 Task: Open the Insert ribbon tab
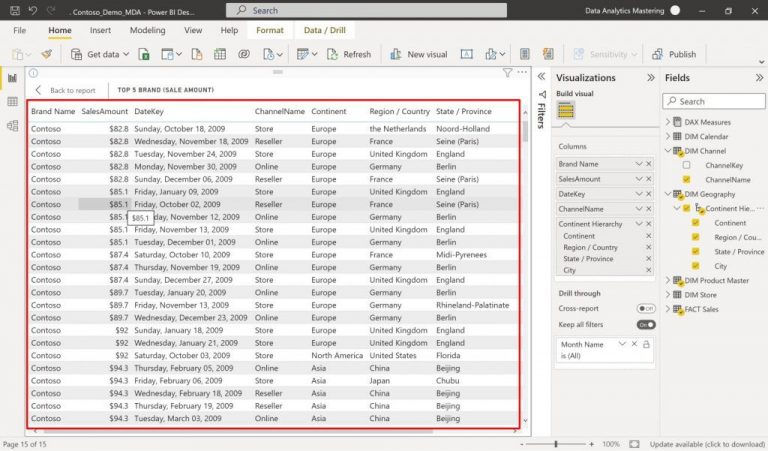click(x=100, y=30)
